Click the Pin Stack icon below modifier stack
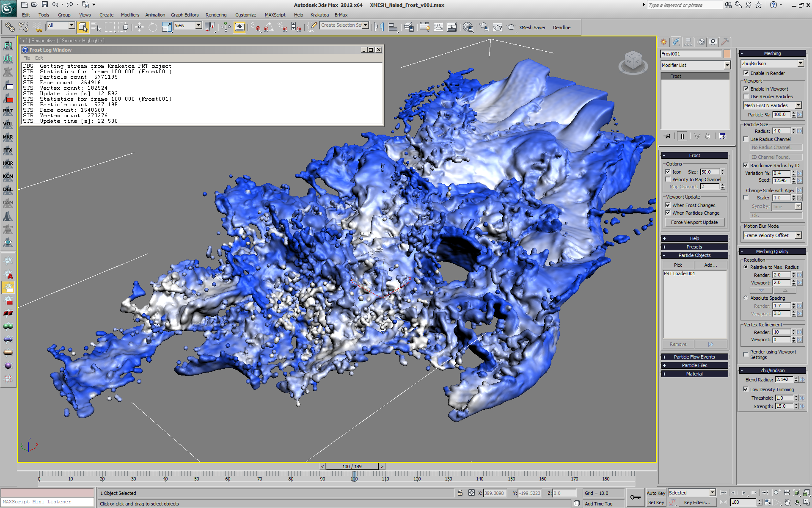The height and width of the screenshot is (508, 812). click(667, 136)
